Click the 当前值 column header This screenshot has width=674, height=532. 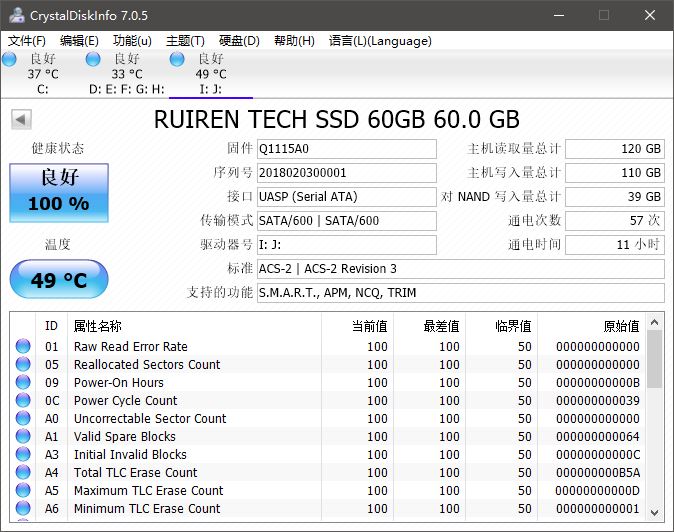pos(357,326)
